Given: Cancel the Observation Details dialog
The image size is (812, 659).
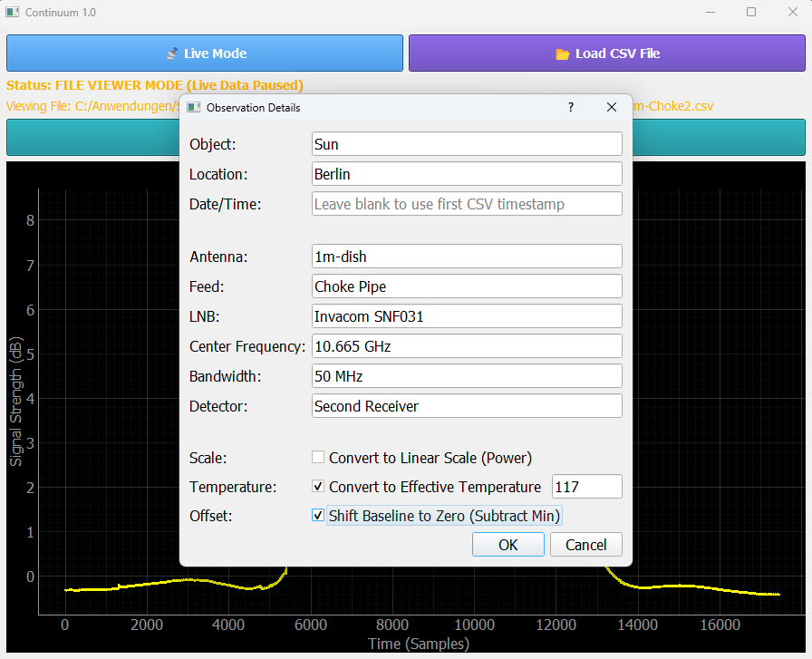Looking at the screenshot, I should [585, 545].
